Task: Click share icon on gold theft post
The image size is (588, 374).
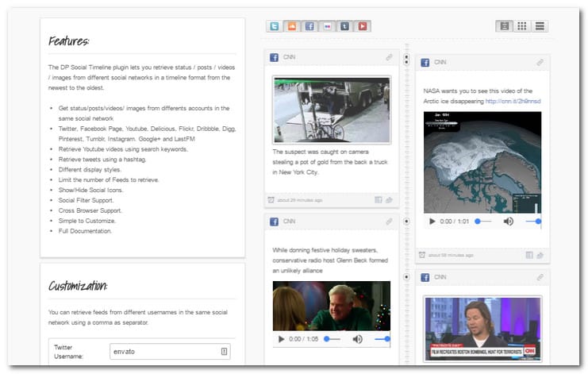Action: pos(389,200)
